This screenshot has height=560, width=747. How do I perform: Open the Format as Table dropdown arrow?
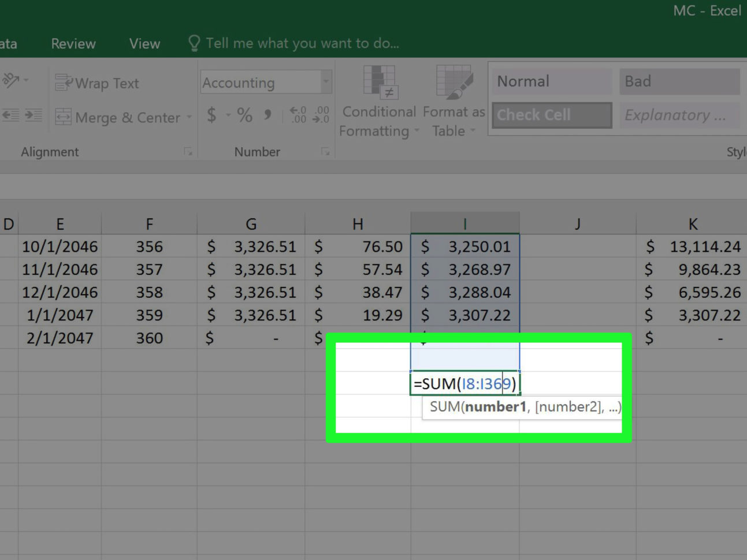tap(474, 130)
